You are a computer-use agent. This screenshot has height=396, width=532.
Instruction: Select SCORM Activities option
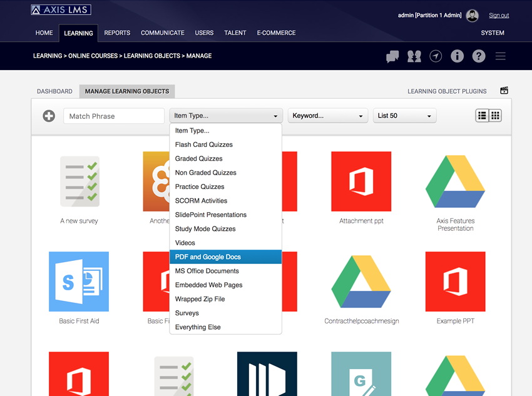coord(225,201)
